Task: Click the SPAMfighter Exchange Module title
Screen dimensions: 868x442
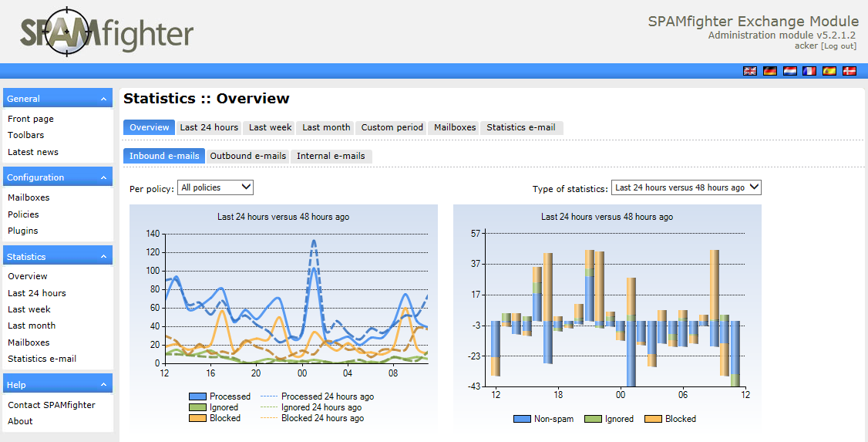Action: coord(753,21)
